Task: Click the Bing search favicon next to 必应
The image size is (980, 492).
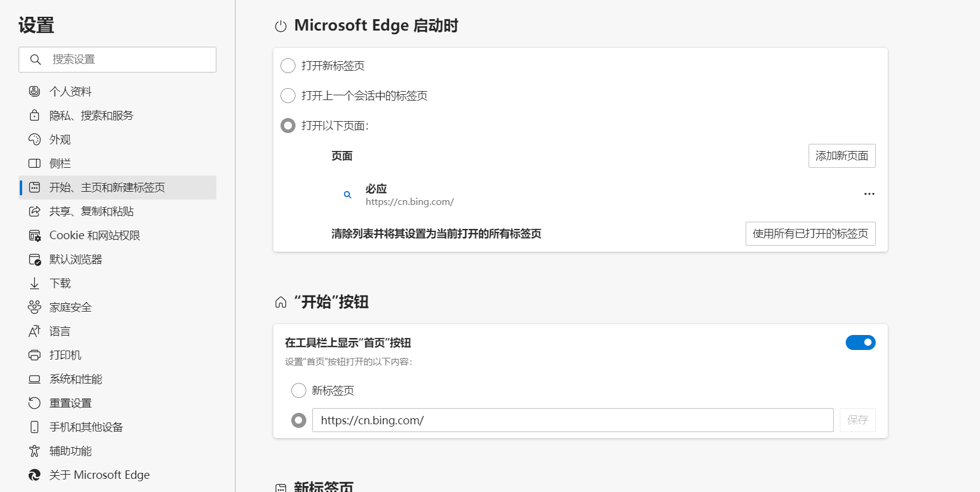Action: pyautogui.click(x=347, y=195)
